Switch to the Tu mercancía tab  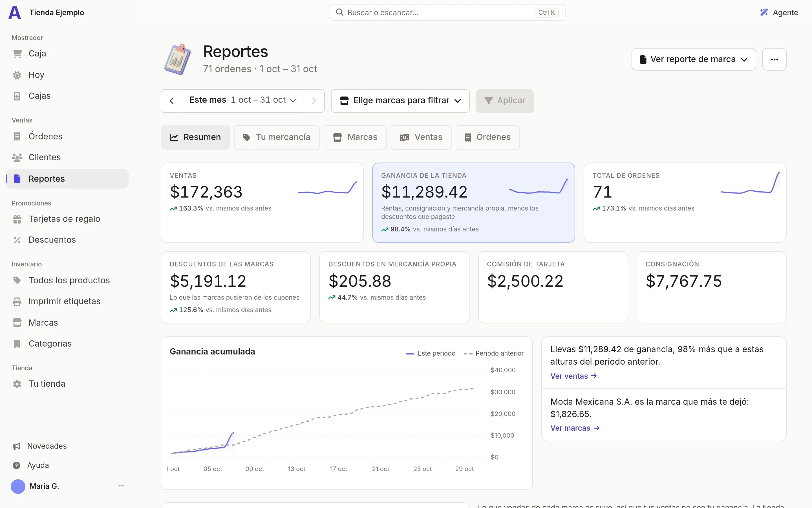point(277,137)
